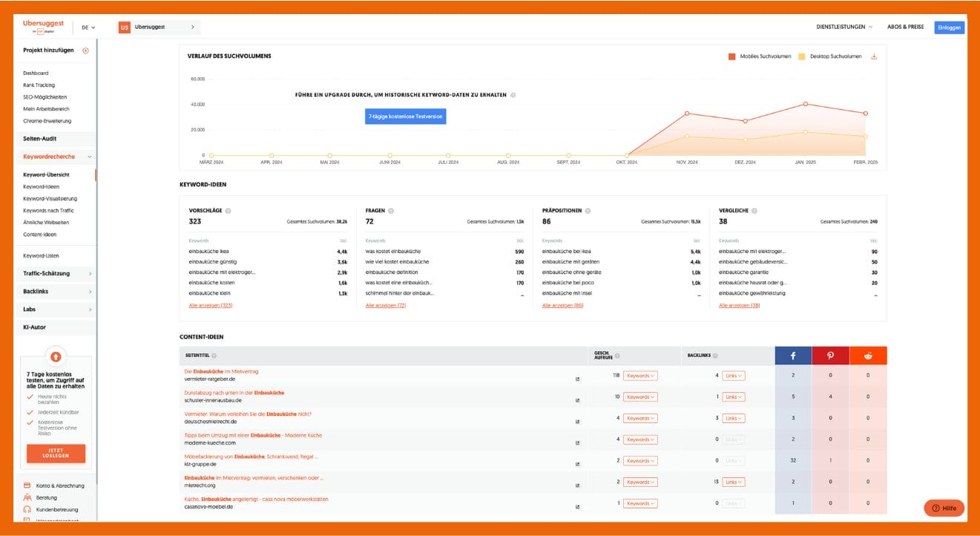The image size is (980, 536).
Task: Expand Links dropdown for mietrecht.org row
Action: (x=733, y=482)
